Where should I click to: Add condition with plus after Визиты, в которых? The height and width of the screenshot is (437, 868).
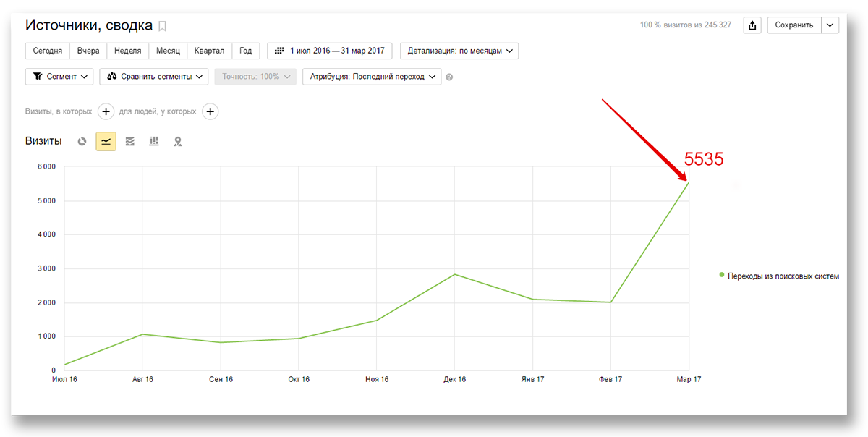(x=106, y=111)
